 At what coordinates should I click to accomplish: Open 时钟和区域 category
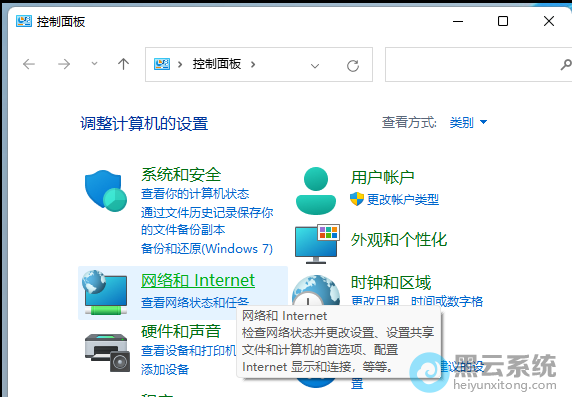tap(391, 282)
